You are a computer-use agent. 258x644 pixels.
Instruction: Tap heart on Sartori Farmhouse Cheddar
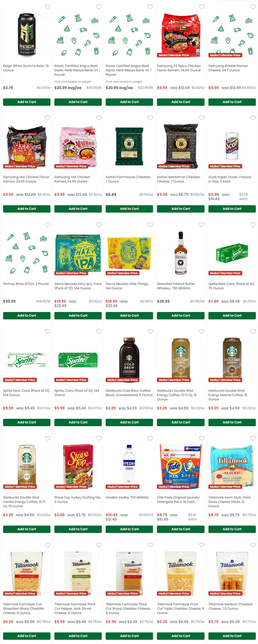150,118
